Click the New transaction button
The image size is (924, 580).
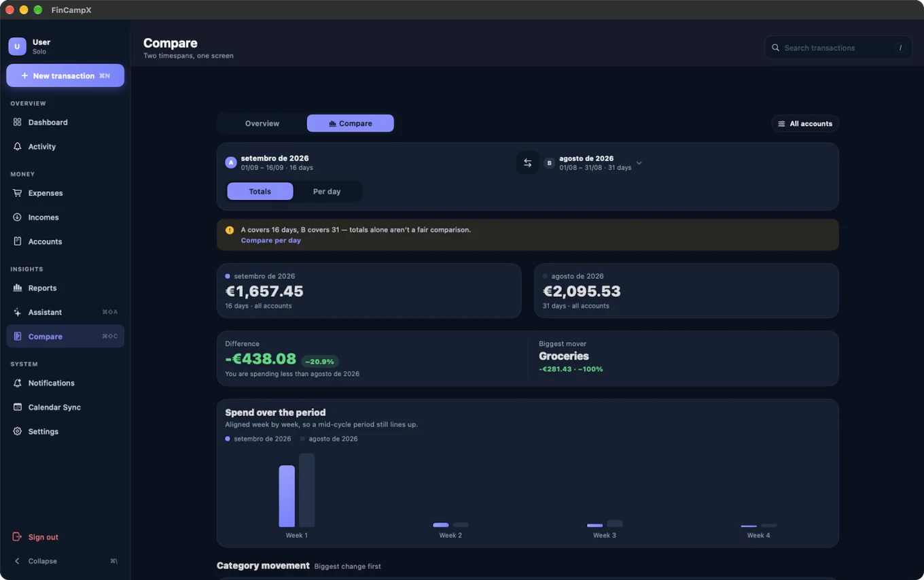click(x=65, y=75)
